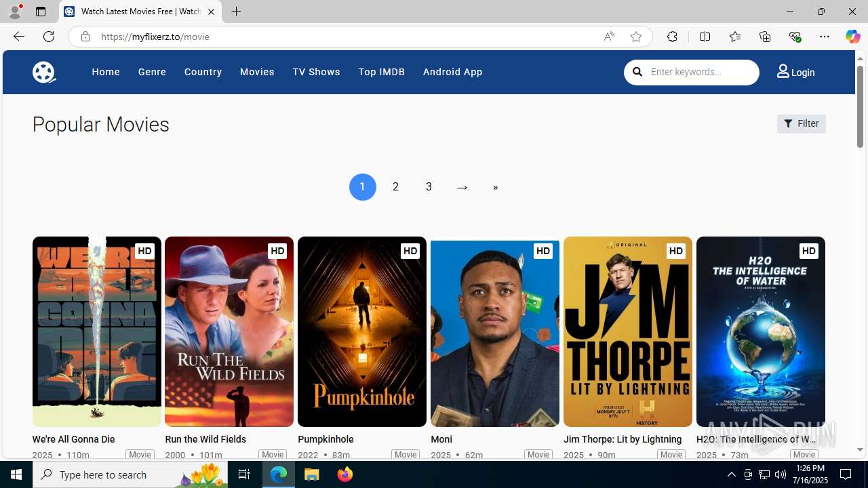Click browser profile avatar icon
This screenshot has width=868, height=488.
[x=15, y=12]
